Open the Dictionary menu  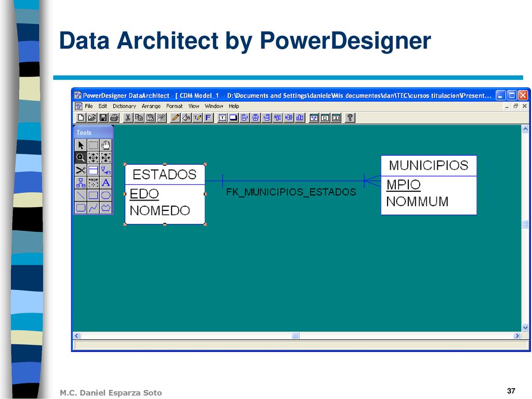[x=125, y=106]
